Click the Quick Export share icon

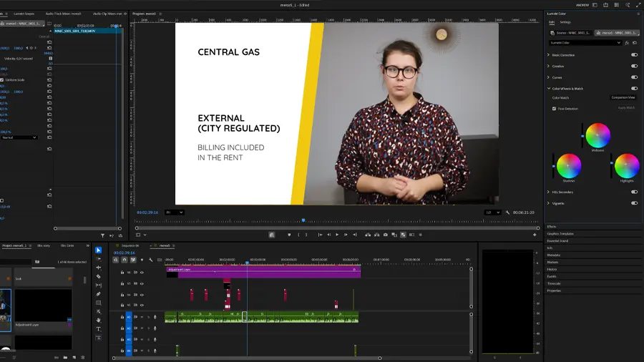click(x=606, y=5)
